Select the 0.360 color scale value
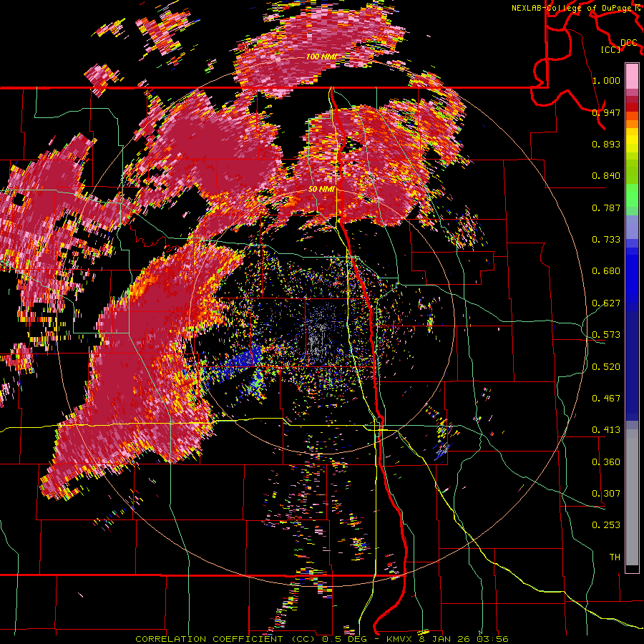 click(x=606, y=462)
